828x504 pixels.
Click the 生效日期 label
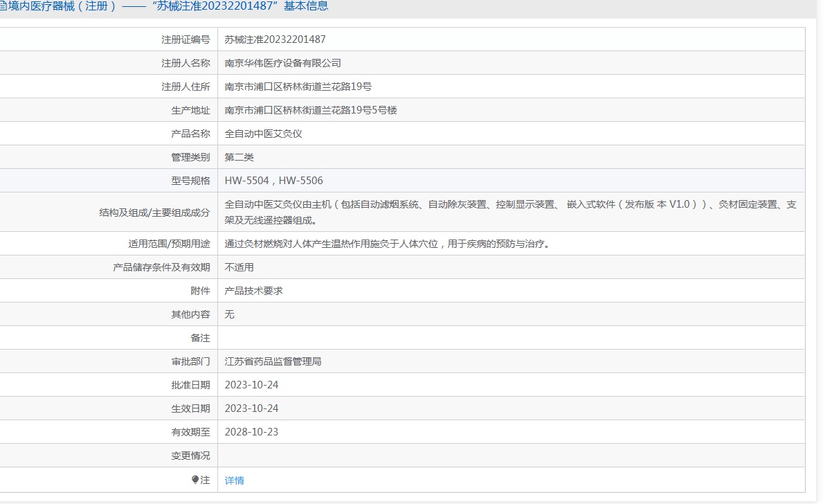[x=190, y=408]
